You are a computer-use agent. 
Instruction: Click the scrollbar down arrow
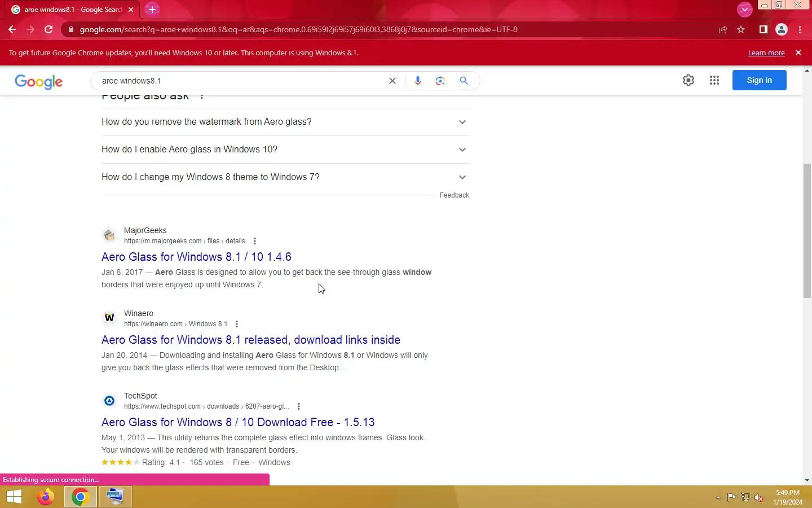pyautogui.click(x=807, y=480)
